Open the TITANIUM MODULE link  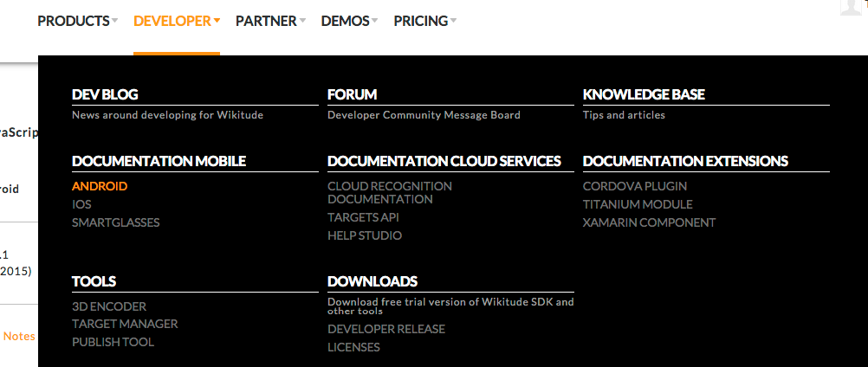tap(638, 204)
